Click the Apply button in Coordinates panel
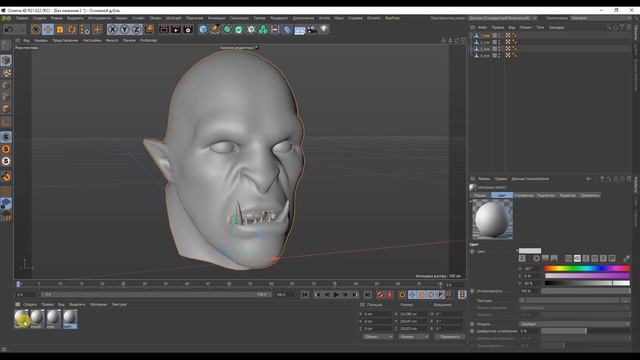This screenshot has height=360, width=640. (x=450, y=337)
